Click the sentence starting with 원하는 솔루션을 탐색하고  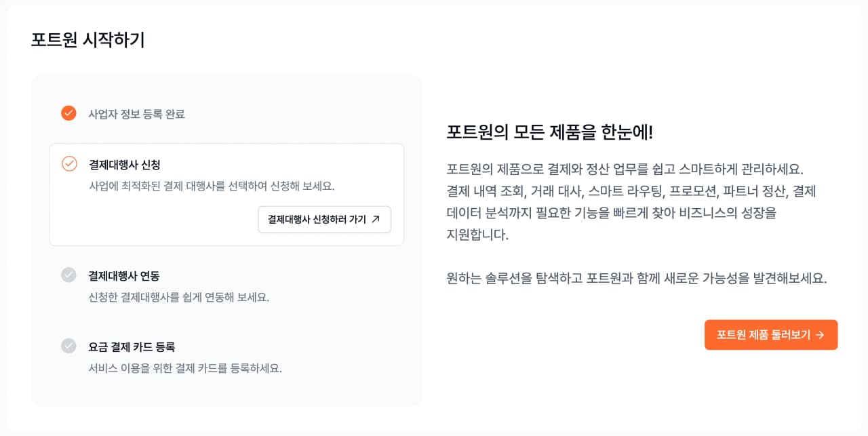[636, 278]
